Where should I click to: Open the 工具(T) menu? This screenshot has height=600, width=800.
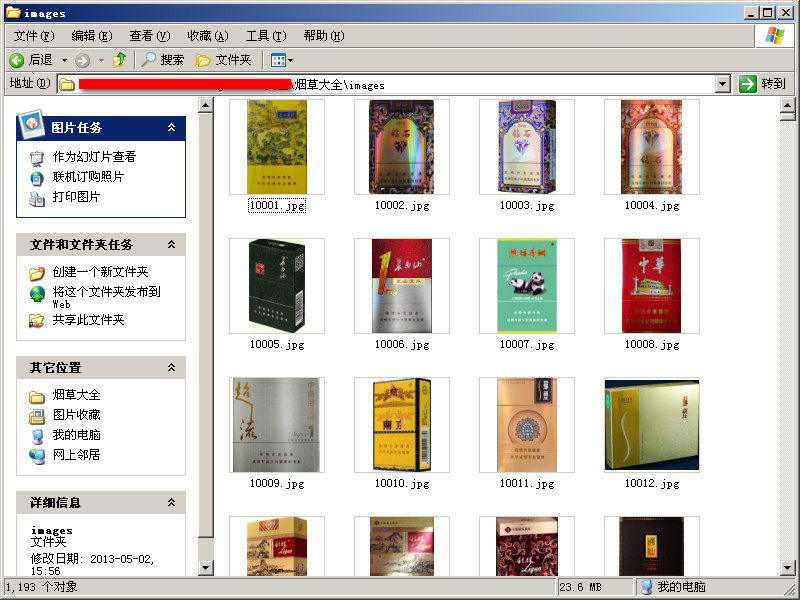266,36
